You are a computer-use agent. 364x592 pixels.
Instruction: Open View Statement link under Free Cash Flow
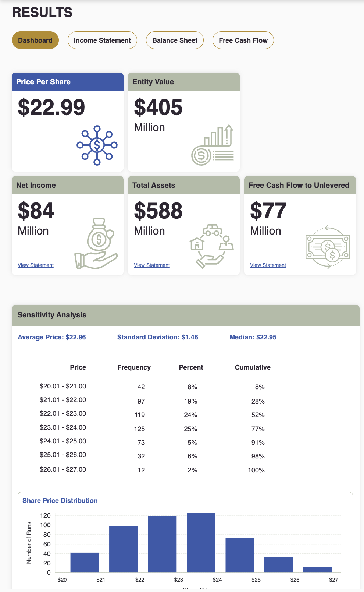point(268,265)
